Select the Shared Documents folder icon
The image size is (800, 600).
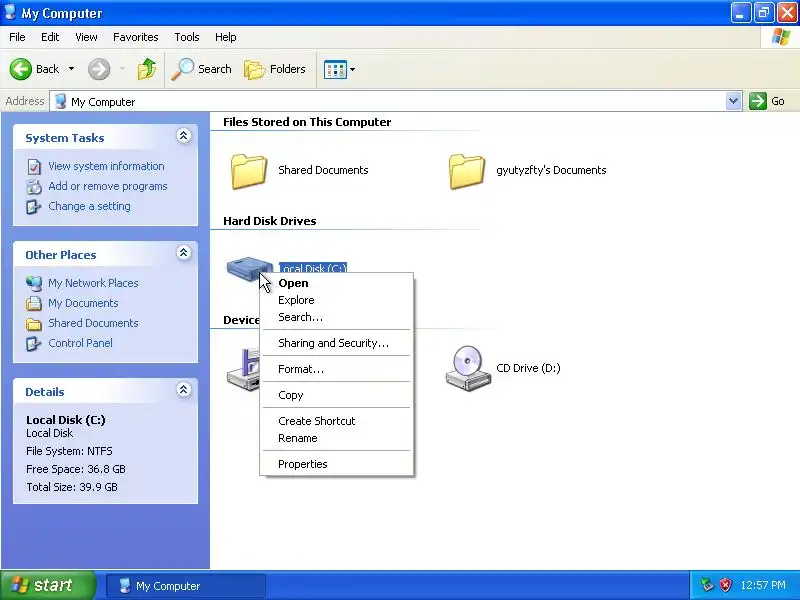point(248,171)
